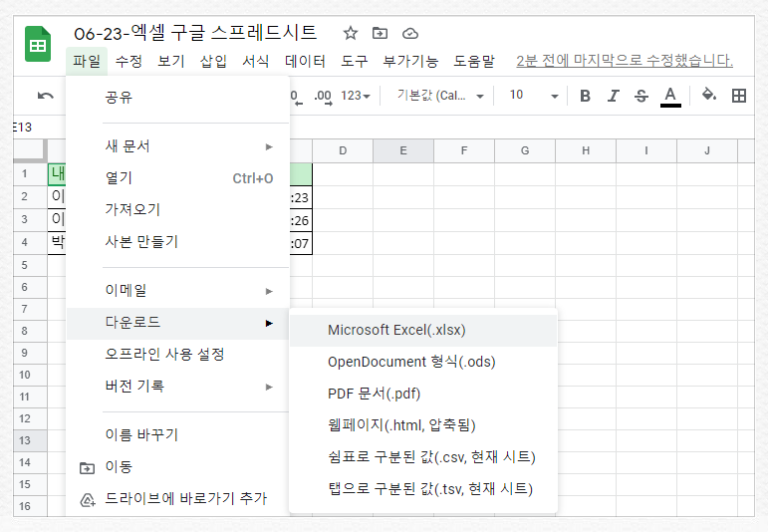768x532 pixels.
Task: Download as Microsoft Excel (.xlsx)
Action: point(423,330)
